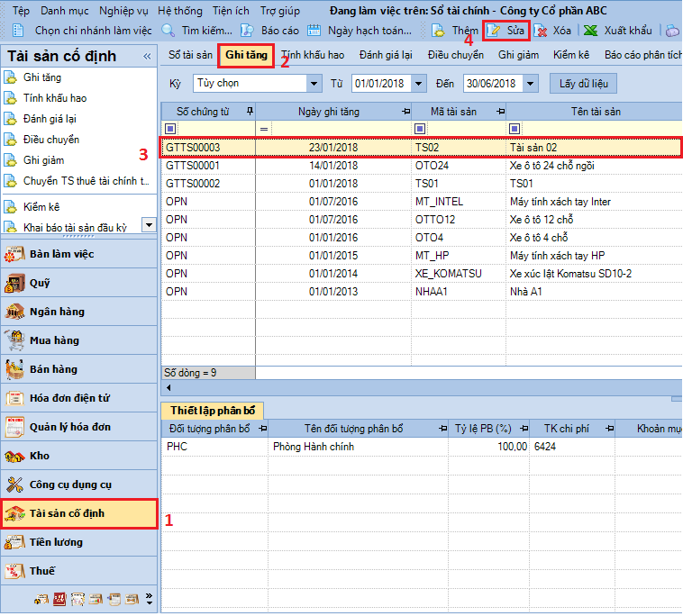Open the Công cụ dụng cụ module
Viewport: 683px width, 616px height.
78,485
